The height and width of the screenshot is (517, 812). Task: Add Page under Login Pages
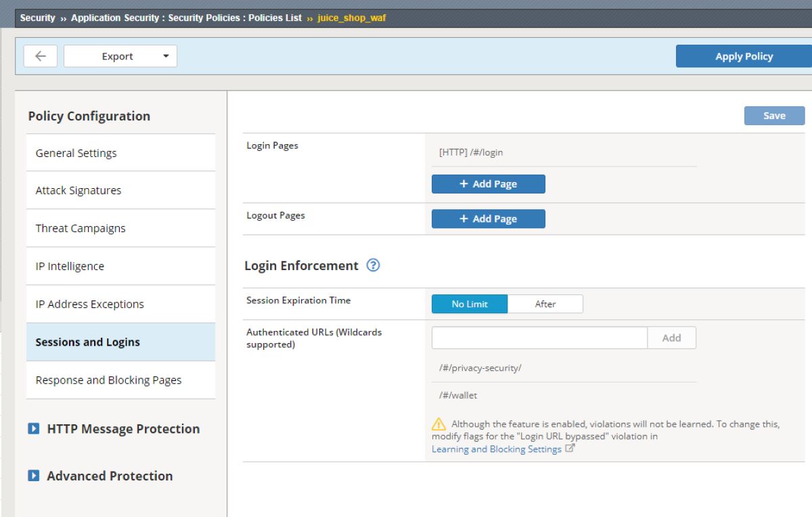click(x=489, y=183)
